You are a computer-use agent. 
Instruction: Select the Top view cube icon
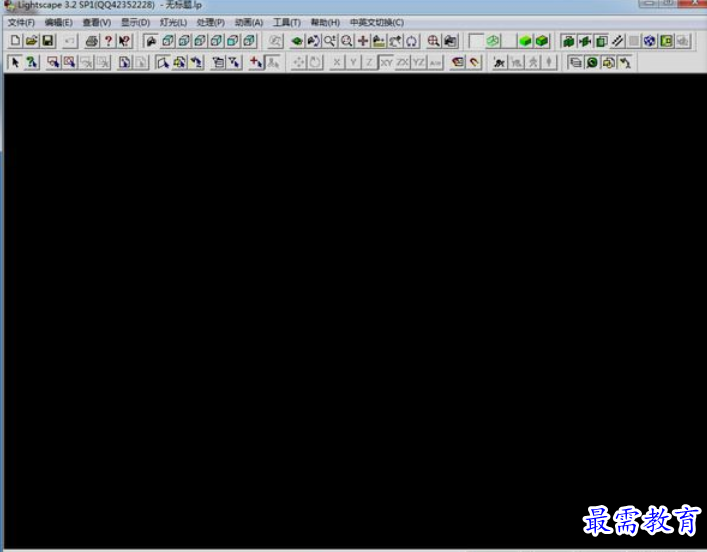pyautogui.click(x=168, y=41)
